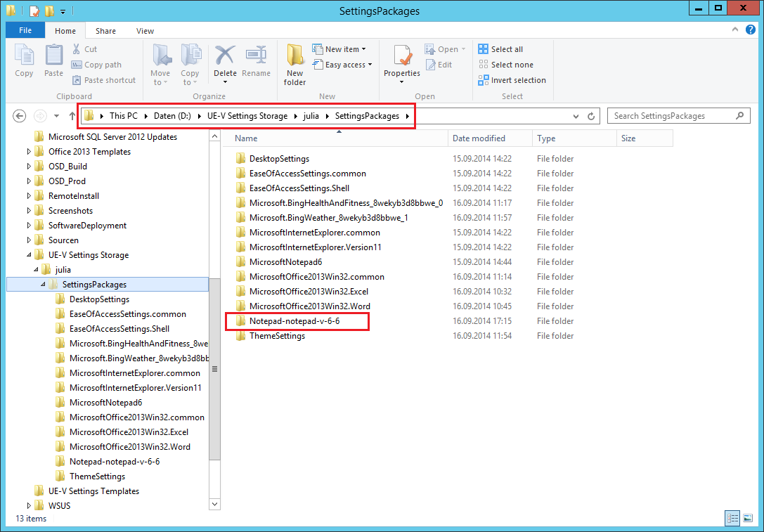Image resolution: width=764 pixels, height=532 pixels.
Task: Click Invert selection
Action: tap(512, 80)
